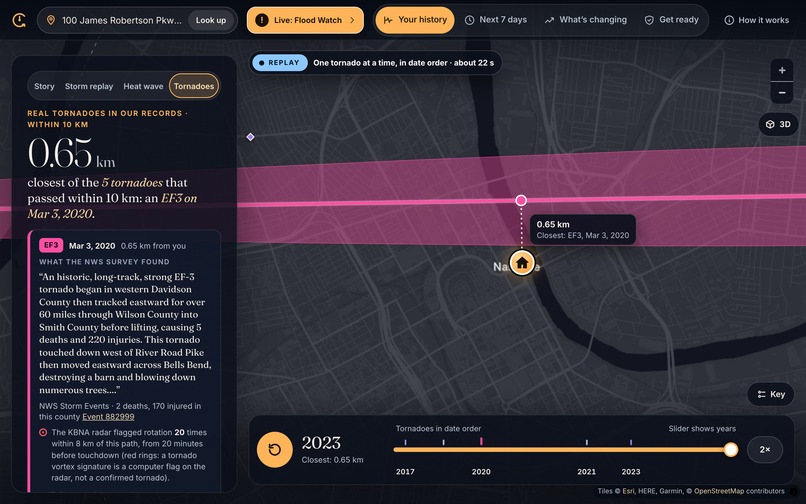Open How it works
The height and width of the screenshot is (504, 806).
click(757, 20)
